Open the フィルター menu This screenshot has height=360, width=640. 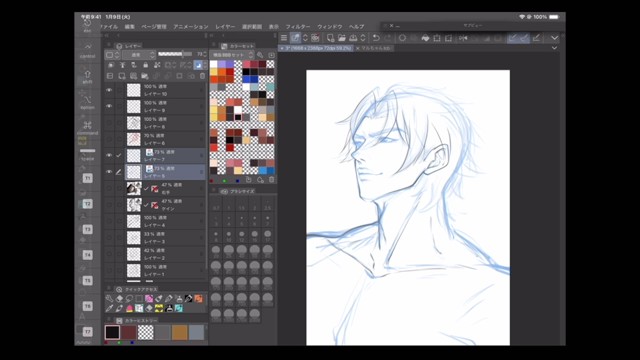coord(298,27)
